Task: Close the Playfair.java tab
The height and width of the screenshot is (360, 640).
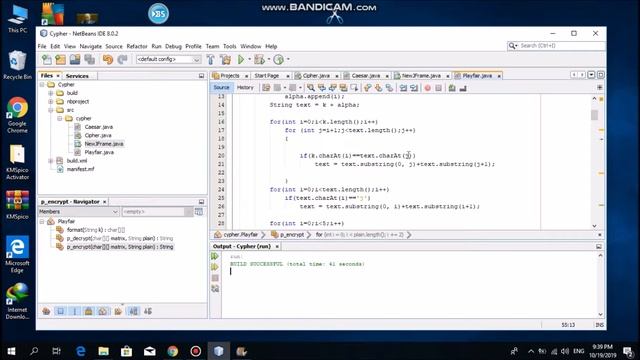Action: tap(499, 76)
